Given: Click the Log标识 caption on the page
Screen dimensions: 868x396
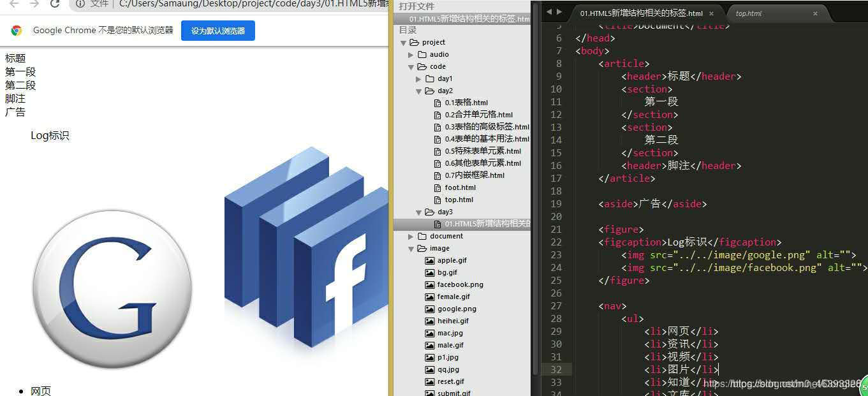Looking at the screenshot, I should tap(50, 135).
